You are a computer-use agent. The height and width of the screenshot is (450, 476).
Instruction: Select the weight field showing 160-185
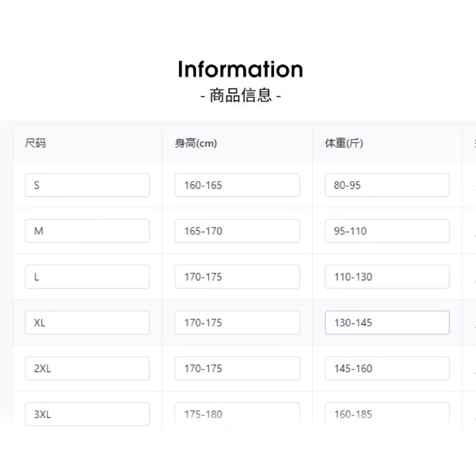(x=387, y=414)
